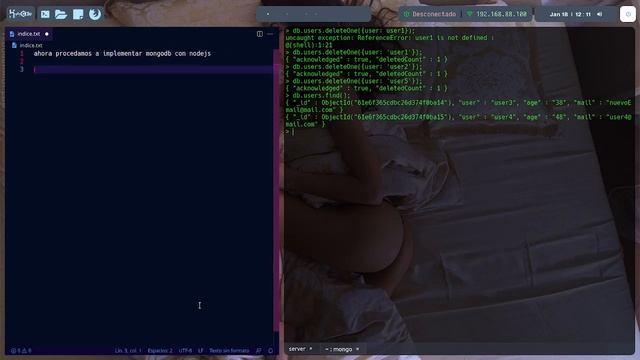Open the file manager folder icon
This screenshot has height=360, width=640.
[x=61, y=14]
